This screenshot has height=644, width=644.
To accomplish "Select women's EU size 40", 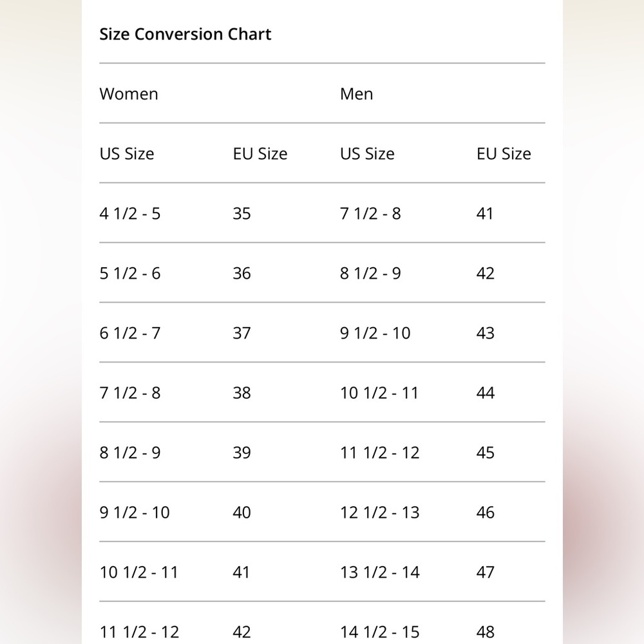I will [x=241, y=513].
